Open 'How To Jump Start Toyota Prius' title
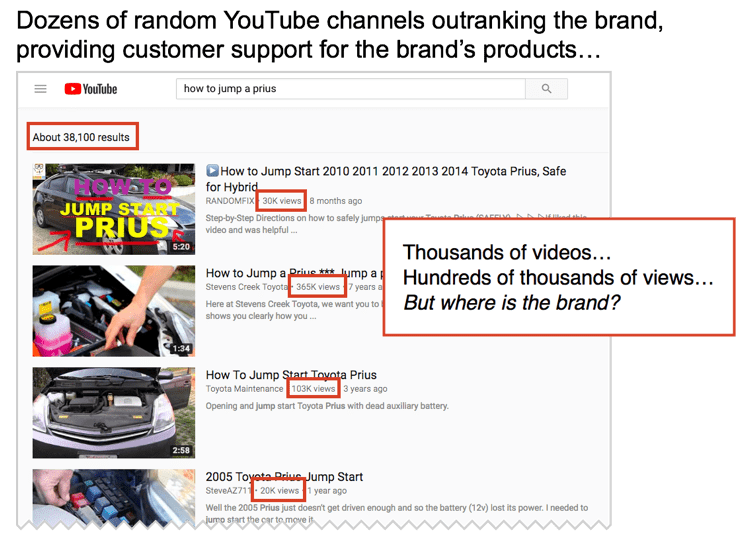 point(291,375)
